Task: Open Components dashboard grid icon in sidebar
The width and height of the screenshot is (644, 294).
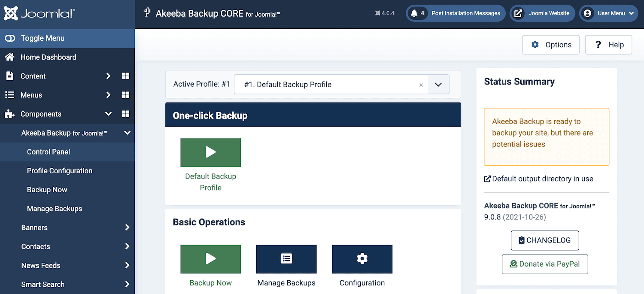Action: click(x=125, y=114)
